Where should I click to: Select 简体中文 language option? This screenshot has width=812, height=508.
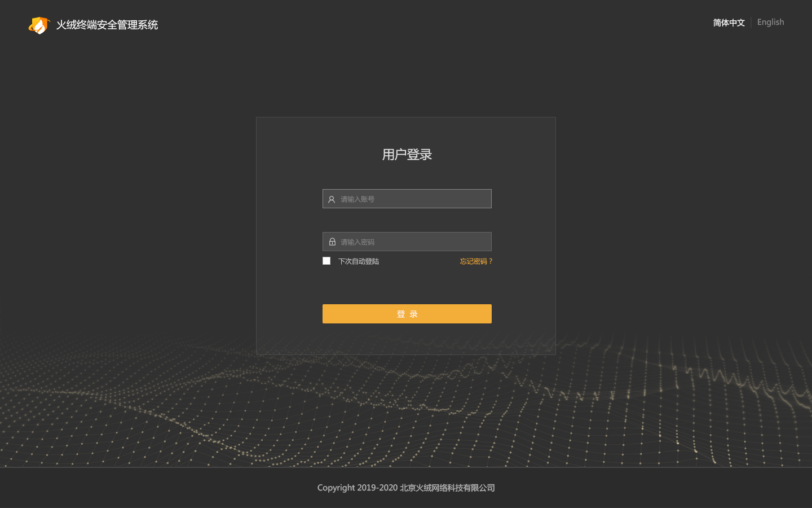(729, 23)
